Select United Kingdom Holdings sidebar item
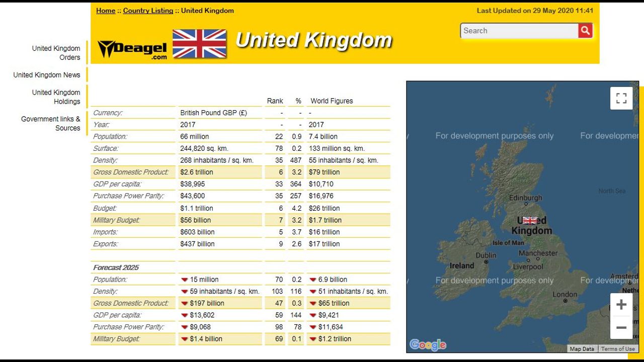 [56, 97]
